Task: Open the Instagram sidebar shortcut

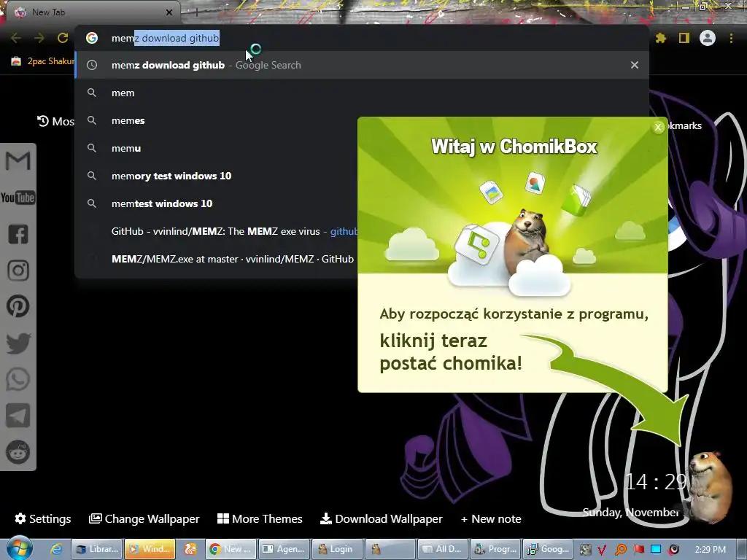Action: (x=18, y=271)
